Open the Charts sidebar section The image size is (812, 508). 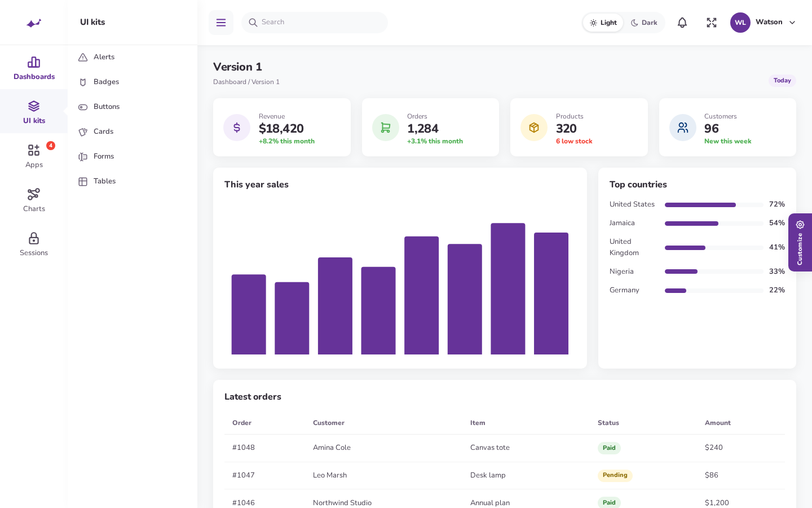pos(34,200)
